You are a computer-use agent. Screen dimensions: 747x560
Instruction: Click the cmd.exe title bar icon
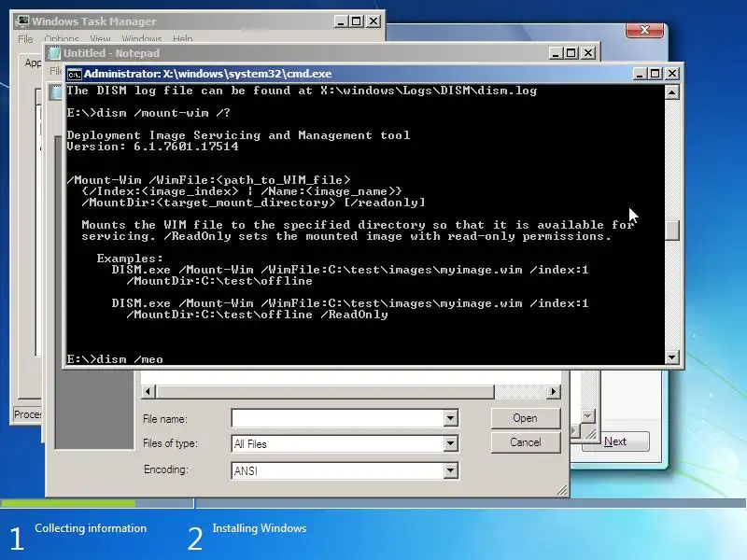point(74,75)
